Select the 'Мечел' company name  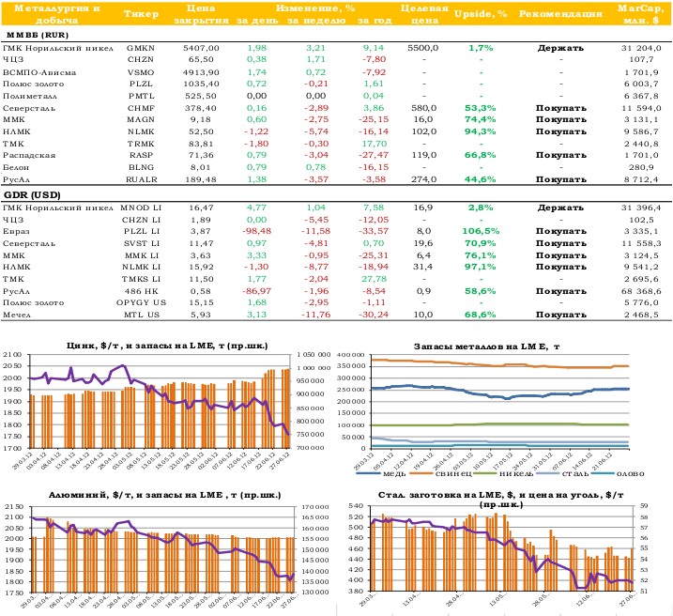pos(17,315)
